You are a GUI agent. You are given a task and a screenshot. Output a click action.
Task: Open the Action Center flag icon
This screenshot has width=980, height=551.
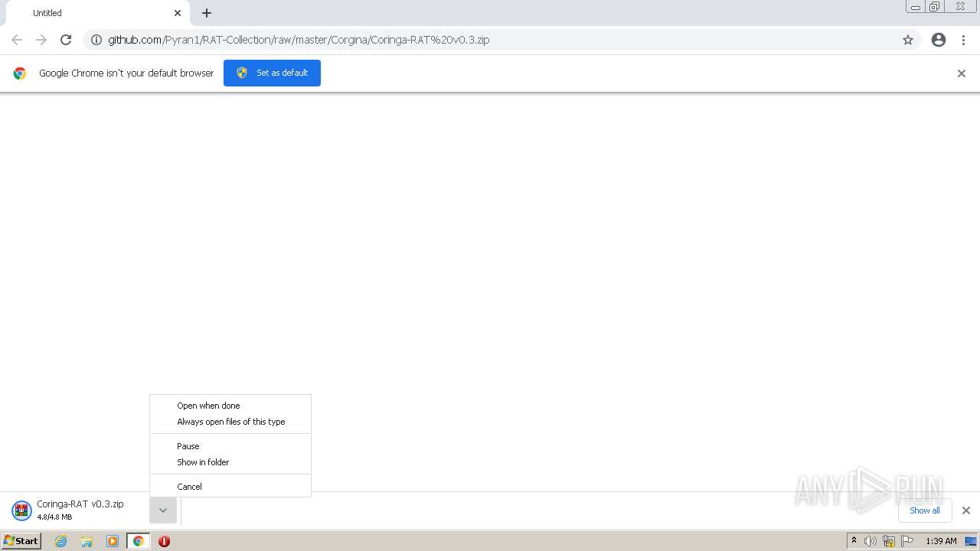point(907,541)
